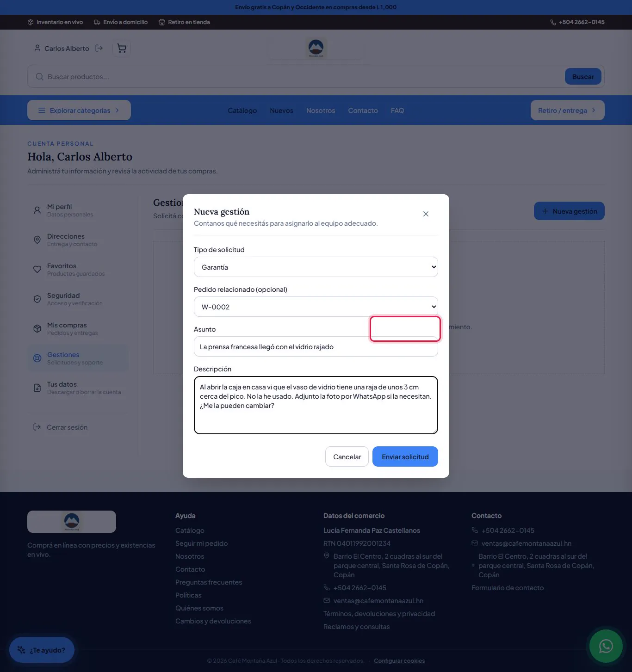The image size is (632, 672).
Task: Click the Asunto text field
Action: point(316,346)
